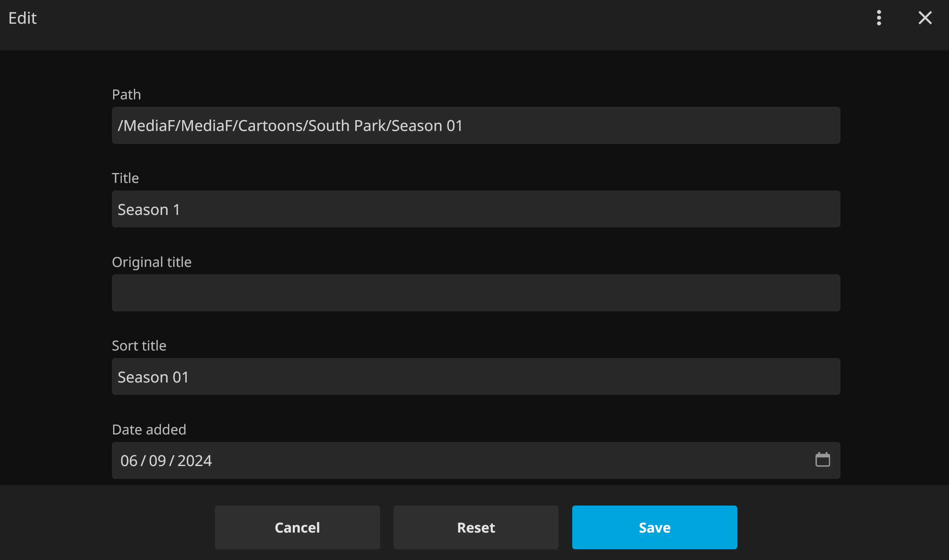
Task: Close the Edit dialog with X
Action: [x=925, y=18]
